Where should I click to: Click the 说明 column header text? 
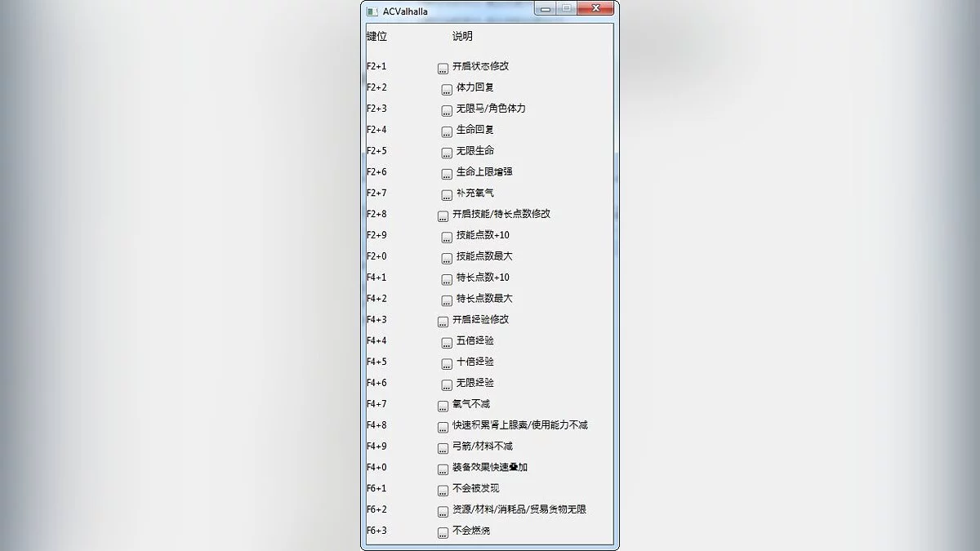tap(462, 37)
